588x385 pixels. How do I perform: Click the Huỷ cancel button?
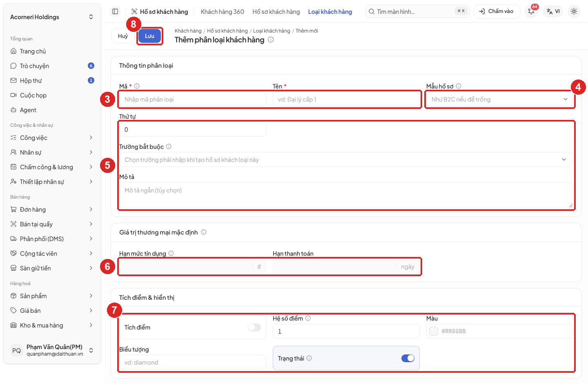point(123,36)
